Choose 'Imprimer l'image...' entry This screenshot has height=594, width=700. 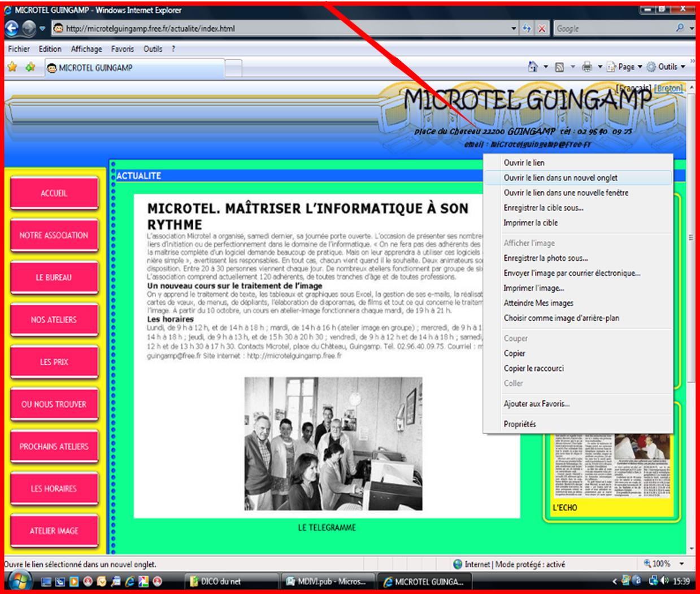point(578,288)
